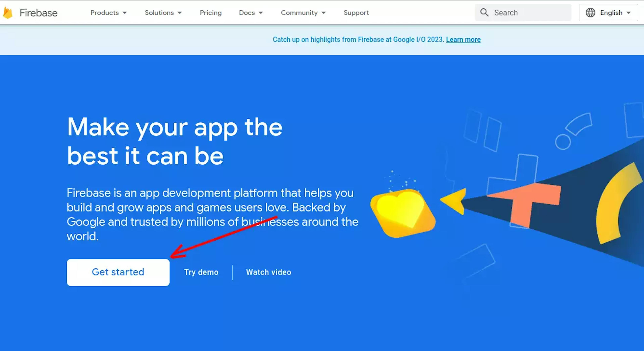Open the English language selector
This screenshot has width=644, height=351.
click(x=608, y=13)
